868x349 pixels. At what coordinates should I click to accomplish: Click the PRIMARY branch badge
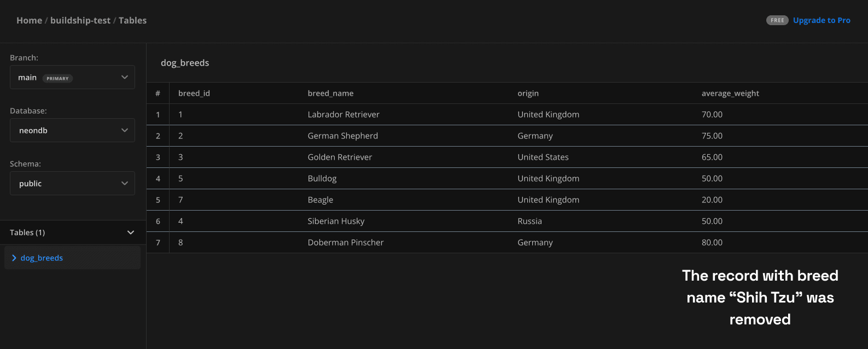[57, 78]
